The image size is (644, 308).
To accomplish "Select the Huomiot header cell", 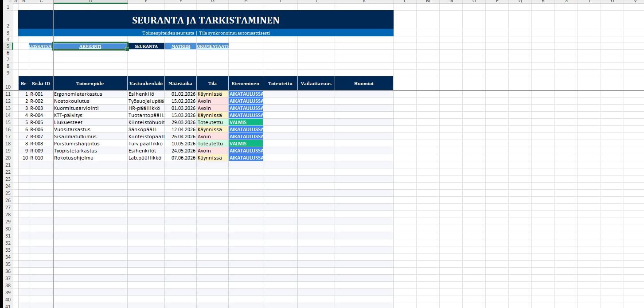I will [x=364, y=83].
